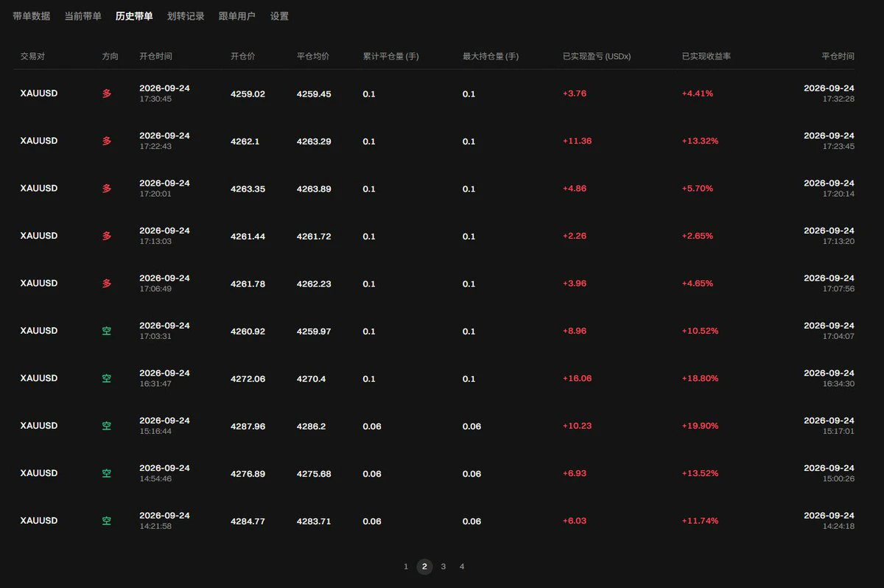Click the realized profit +4.86
Image resolution: width=884 pixels, height=588 pixels.
tap(575, 189)
